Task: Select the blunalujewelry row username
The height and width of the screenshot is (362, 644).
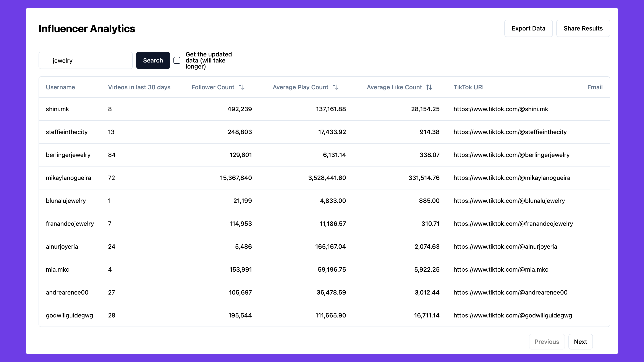Action: coord(66,201)
